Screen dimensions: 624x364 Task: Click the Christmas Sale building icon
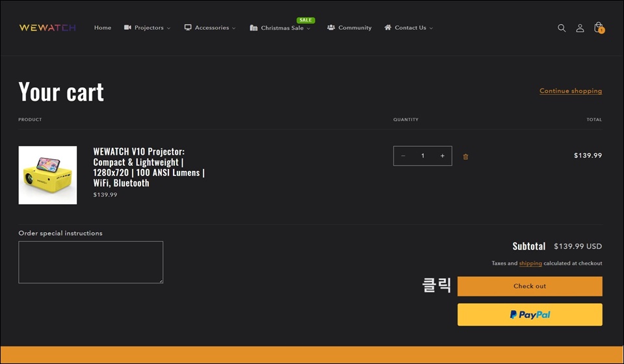click(x=253, y=28)
